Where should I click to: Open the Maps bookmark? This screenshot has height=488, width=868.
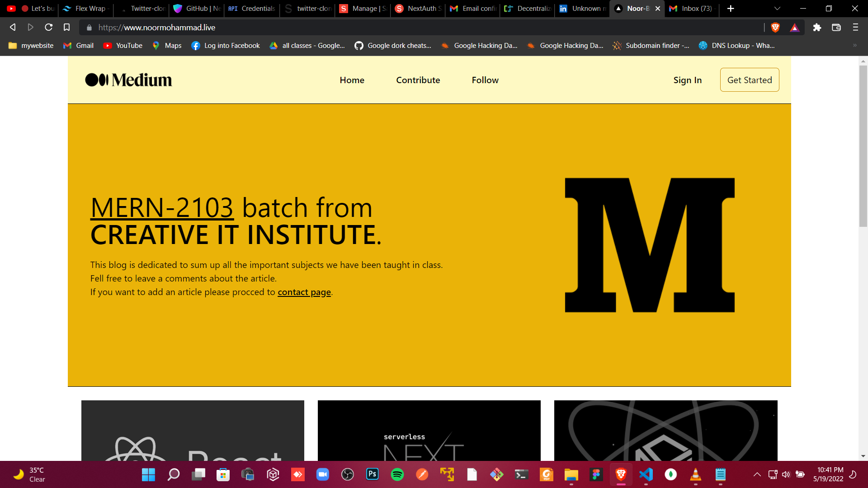coord(167,46)
